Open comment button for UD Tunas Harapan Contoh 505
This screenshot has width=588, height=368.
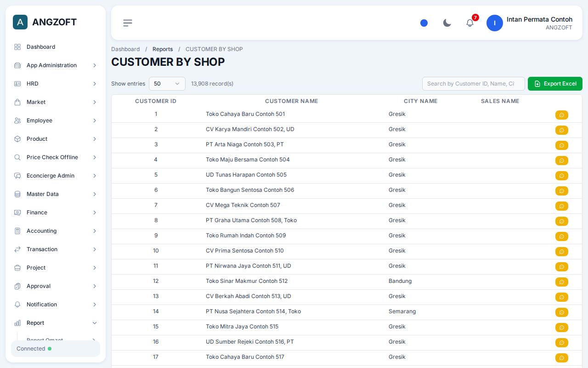pos(562,176)
